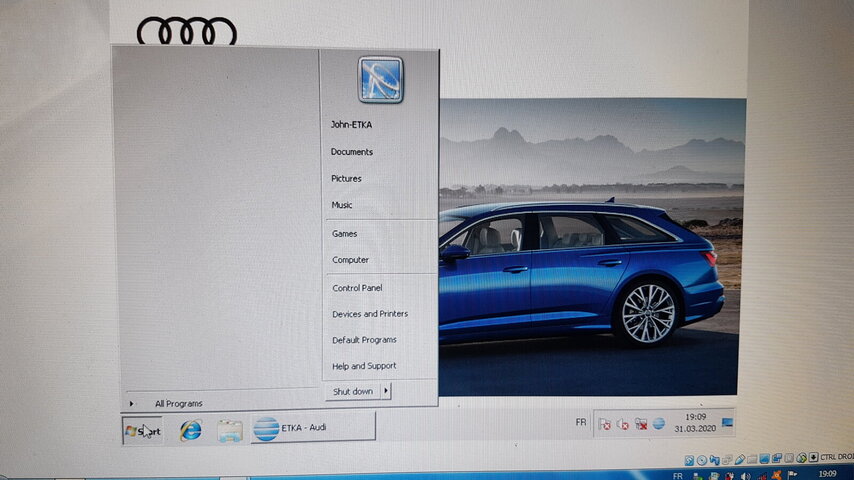Open the Documents folder link
Image resolution: width=854 pixels, height=480 pixels.
352,152
